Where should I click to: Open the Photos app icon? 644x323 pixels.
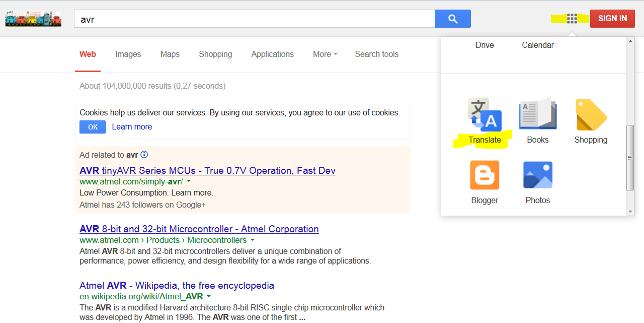coord(538,175)
